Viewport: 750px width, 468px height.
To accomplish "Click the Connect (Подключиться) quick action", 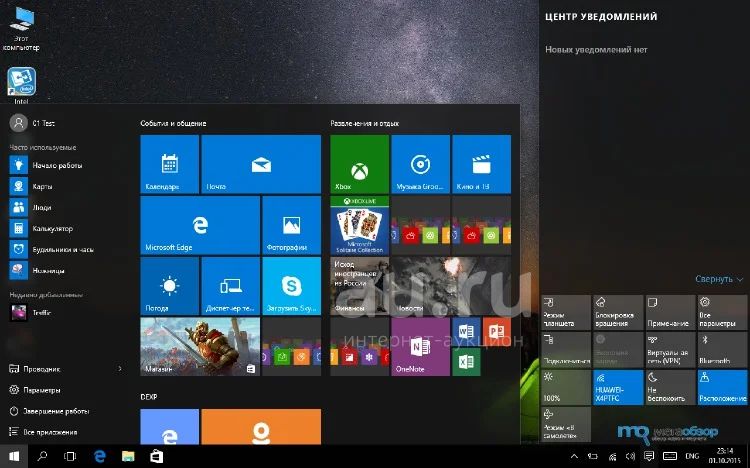I will [566, 350].
